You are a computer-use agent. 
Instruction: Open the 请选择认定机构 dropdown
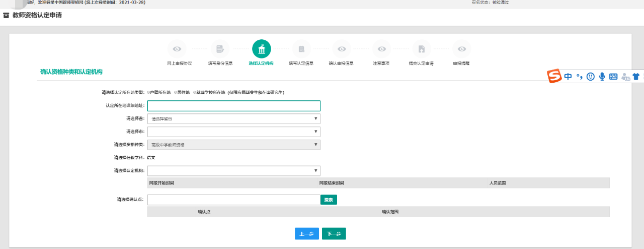point(233,171)
